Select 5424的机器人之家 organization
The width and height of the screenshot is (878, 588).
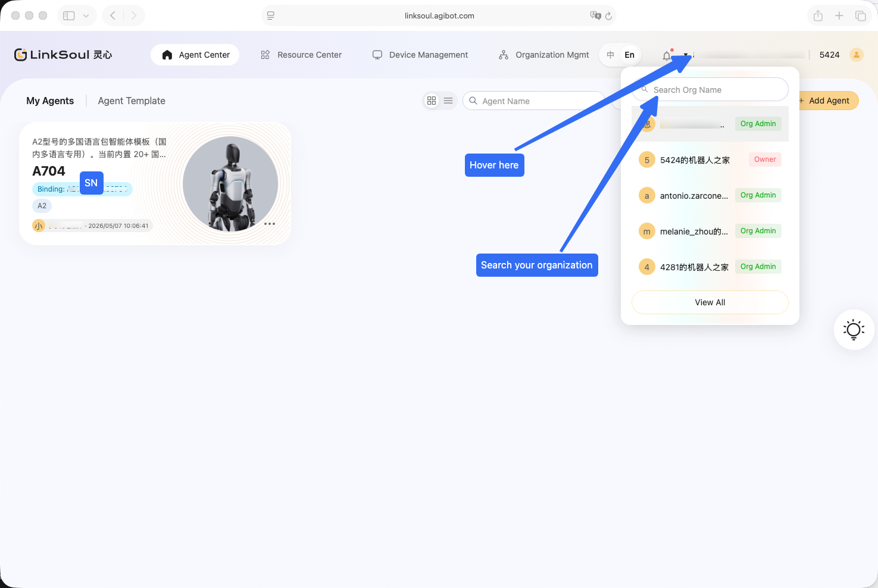click(710, 159)
